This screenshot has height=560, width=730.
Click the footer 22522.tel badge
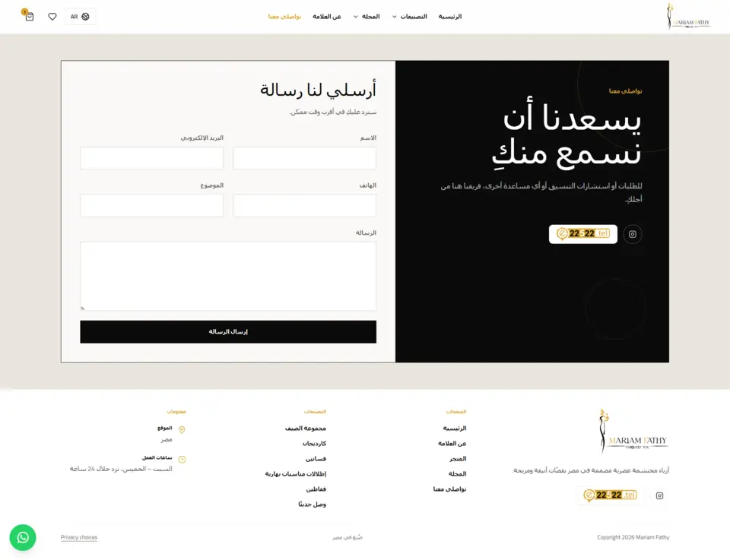pos(610,495)
